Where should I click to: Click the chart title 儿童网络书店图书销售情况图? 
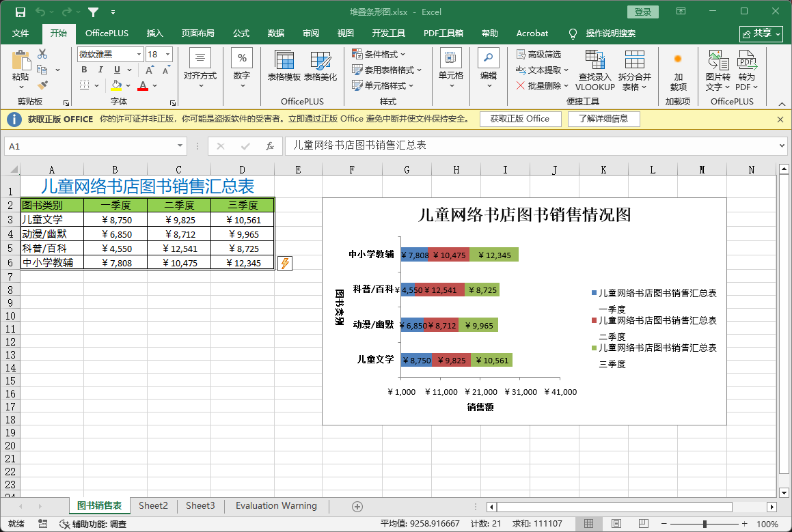coord(524,215)
